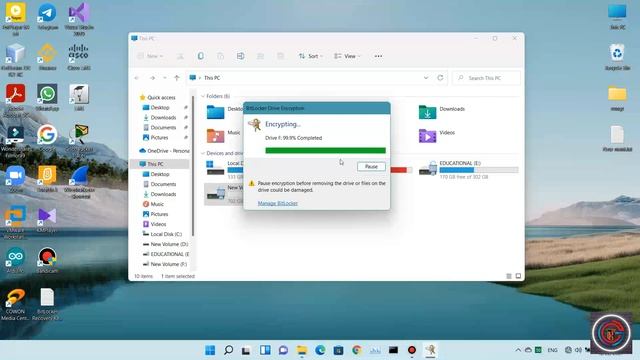Switch to details view in status bar

point(509,276)
